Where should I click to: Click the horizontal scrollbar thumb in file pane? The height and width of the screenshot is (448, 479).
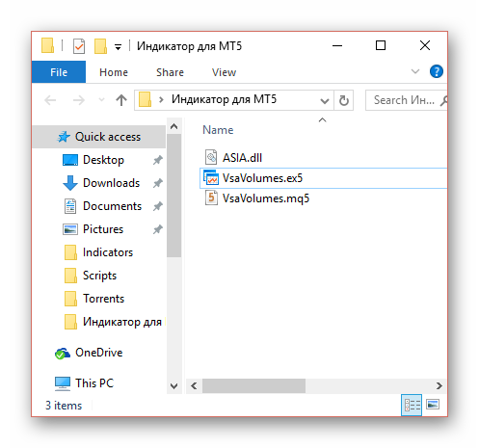pos(253,385)
